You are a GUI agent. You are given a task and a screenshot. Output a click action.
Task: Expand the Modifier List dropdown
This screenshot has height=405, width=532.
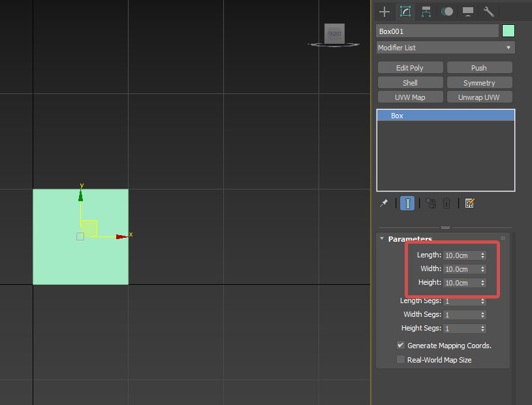[445, 48]
